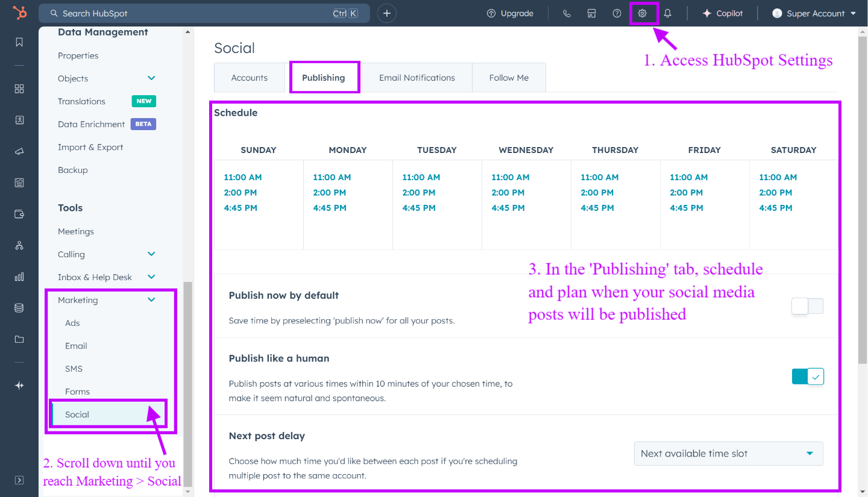Expand the left navigation rail
The height and width of the screenshot is (497, 868).
tap(19, 480)
